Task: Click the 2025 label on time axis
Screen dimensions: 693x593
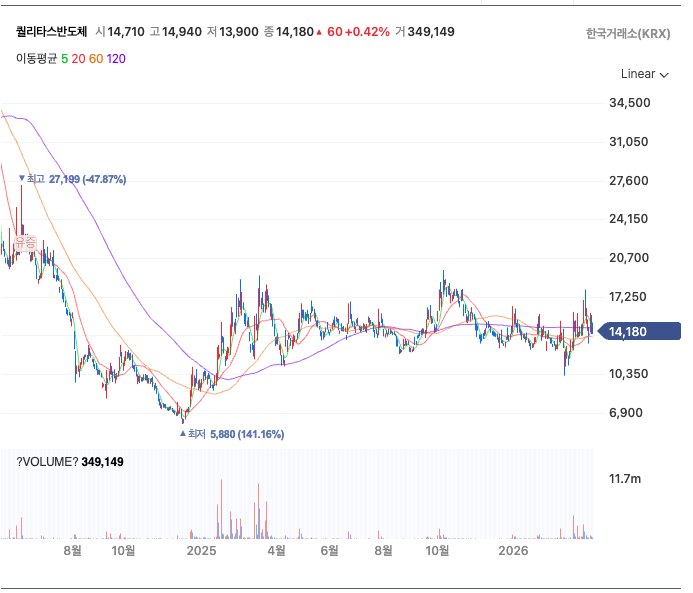Action: pyautogui.click(x=201, y=551)
